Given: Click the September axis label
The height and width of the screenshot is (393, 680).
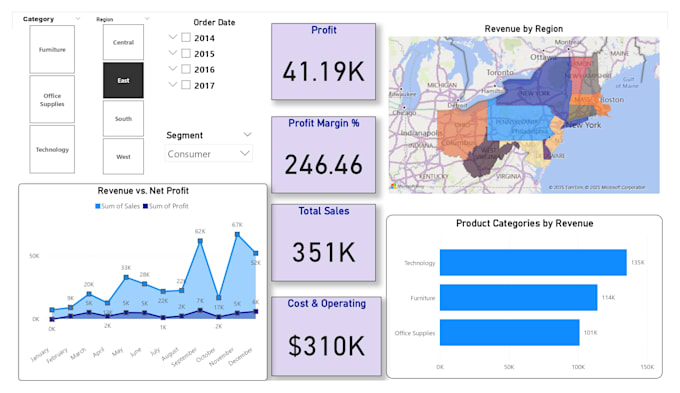Looking at the screenshot, I should (184, 357).
